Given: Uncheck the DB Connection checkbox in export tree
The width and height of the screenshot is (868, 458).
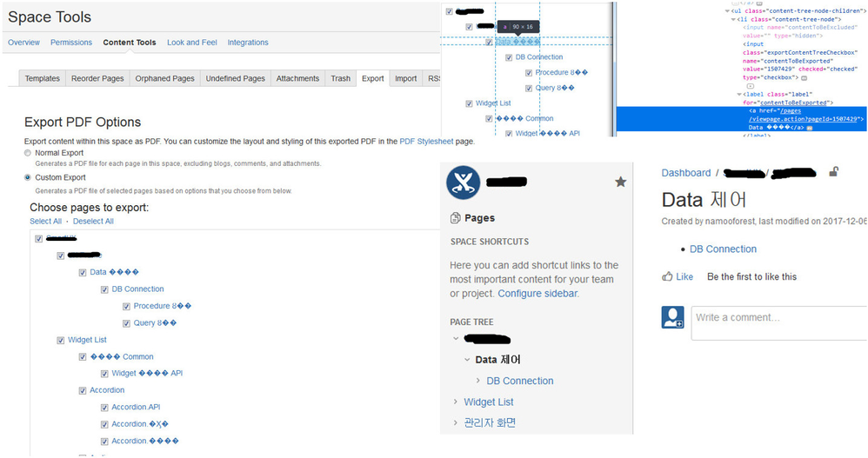Looking at the screenshot, I should pos(104,290).
